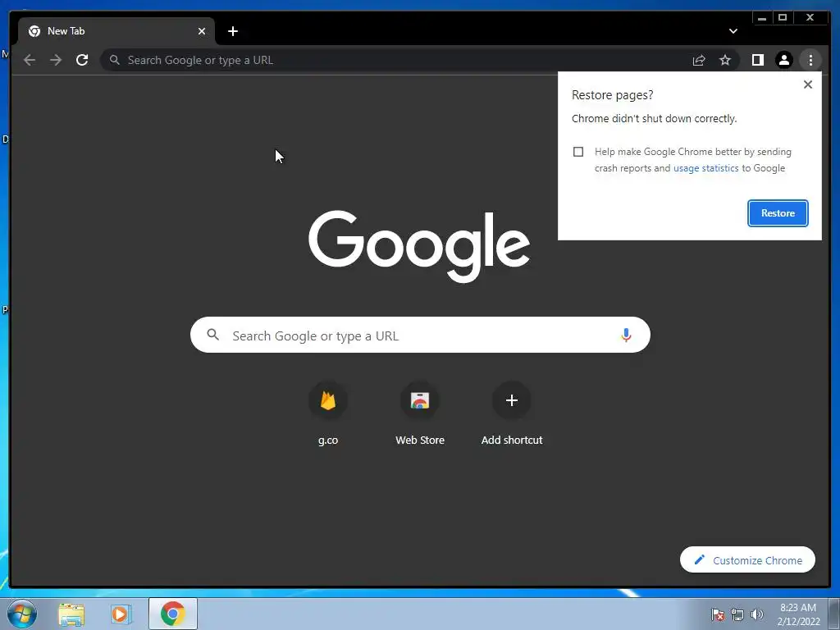Image resolution: width=840 pixels, height=630 pixels.
Task: Click the Restore button
Action: (x=778, y=213)
